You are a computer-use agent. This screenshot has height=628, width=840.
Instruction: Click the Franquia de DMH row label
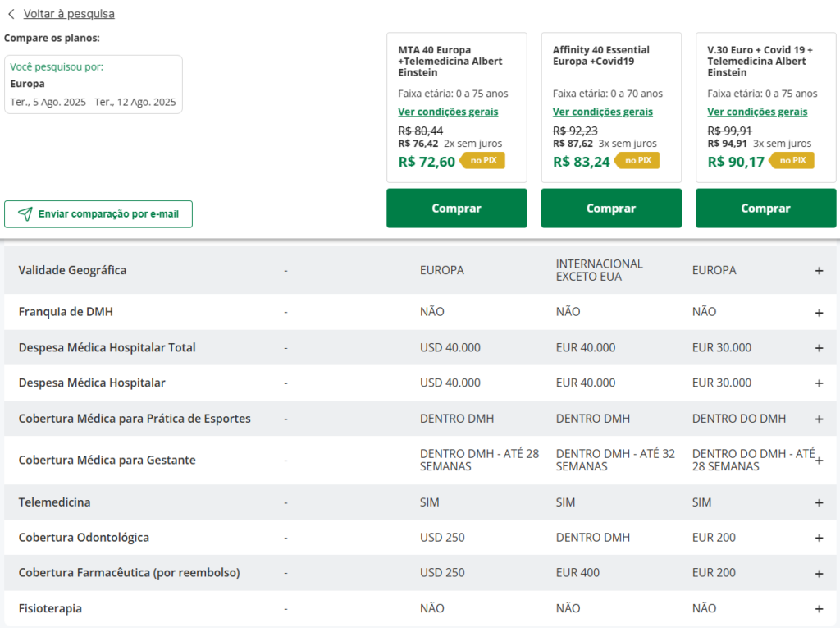click(x=66, y=312)
